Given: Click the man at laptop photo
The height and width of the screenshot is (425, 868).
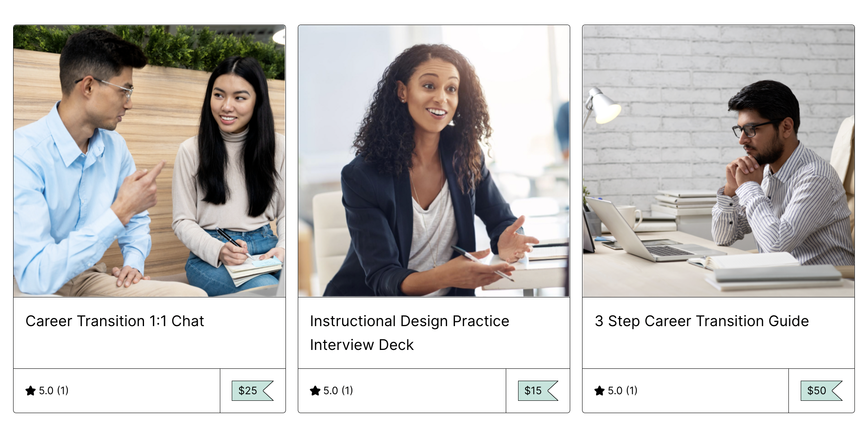Looking at the screenshot, I should (x=718, y=161).
